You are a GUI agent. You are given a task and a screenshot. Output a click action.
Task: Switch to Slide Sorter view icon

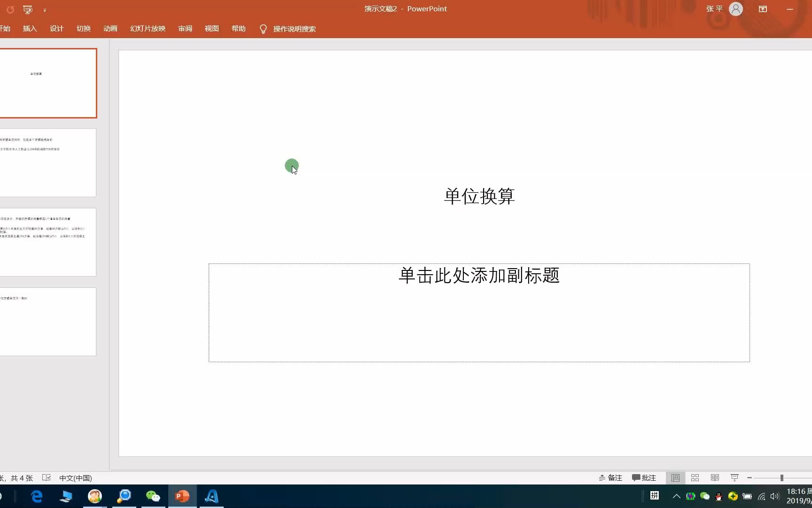point(695,478)
